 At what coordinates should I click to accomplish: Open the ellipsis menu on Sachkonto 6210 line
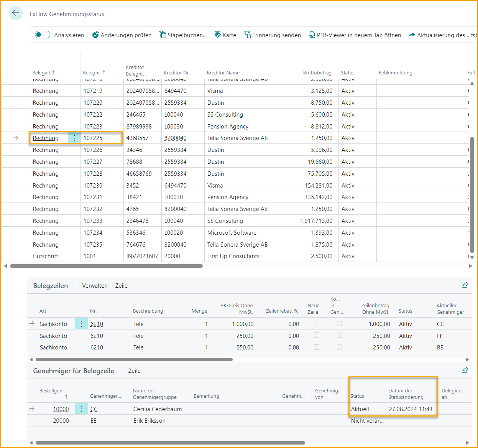[x=81, y=323]
